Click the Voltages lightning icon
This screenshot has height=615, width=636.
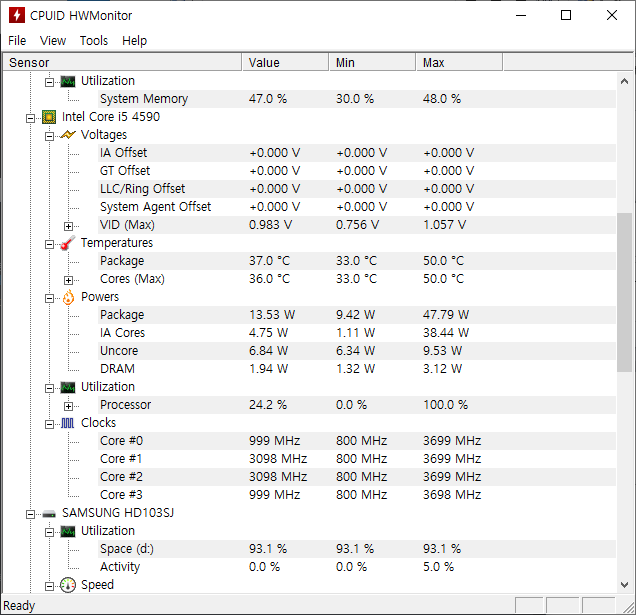(x=68, y=135)
